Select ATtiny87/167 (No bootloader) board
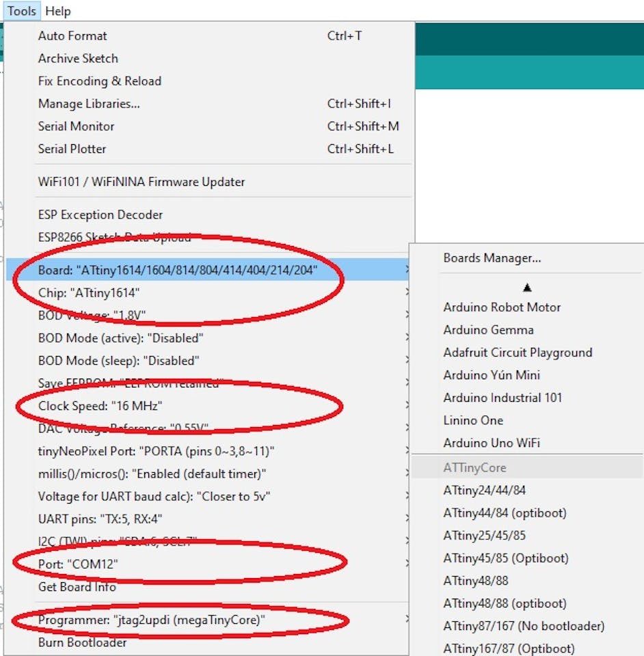This screenshot has width=644, height=656. click(x=527, y=625)
